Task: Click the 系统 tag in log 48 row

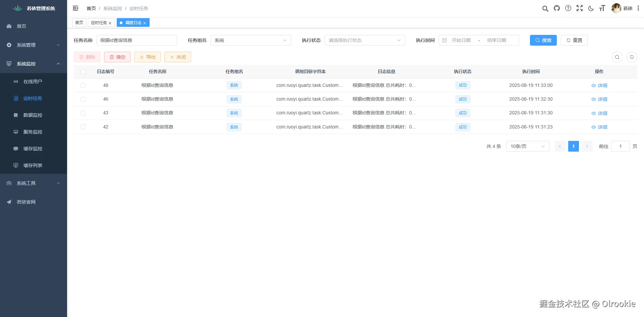Action: (x=234, y=85)
